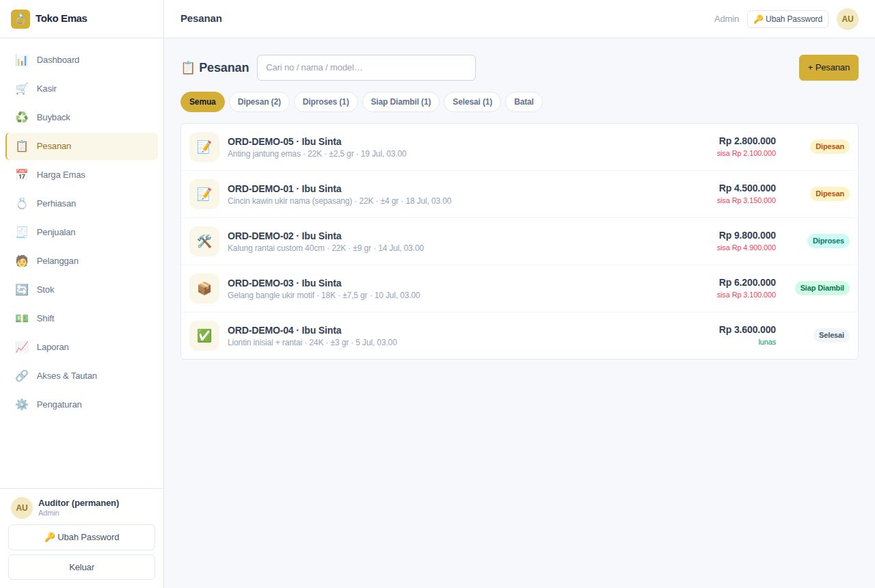Screen dimensions: 875x588
Task: Click the Toko Emas logo icon
Action: 21,19
